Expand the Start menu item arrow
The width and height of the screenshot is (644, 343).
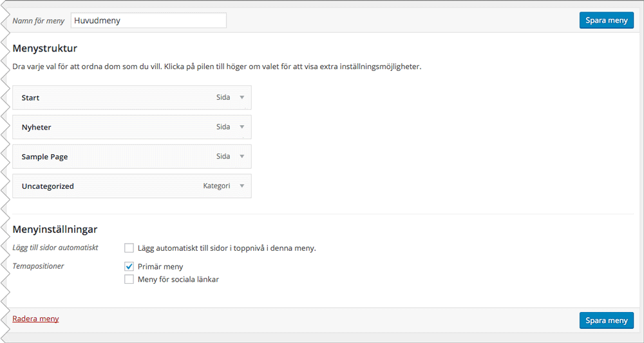coord(242,98)
